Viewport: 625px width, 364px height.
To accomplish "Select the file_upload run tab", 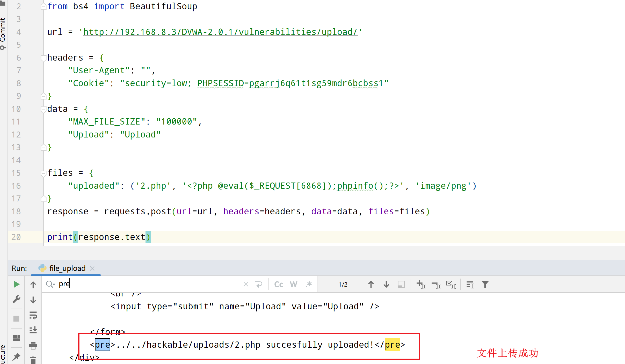I will [x=67, y=268].
